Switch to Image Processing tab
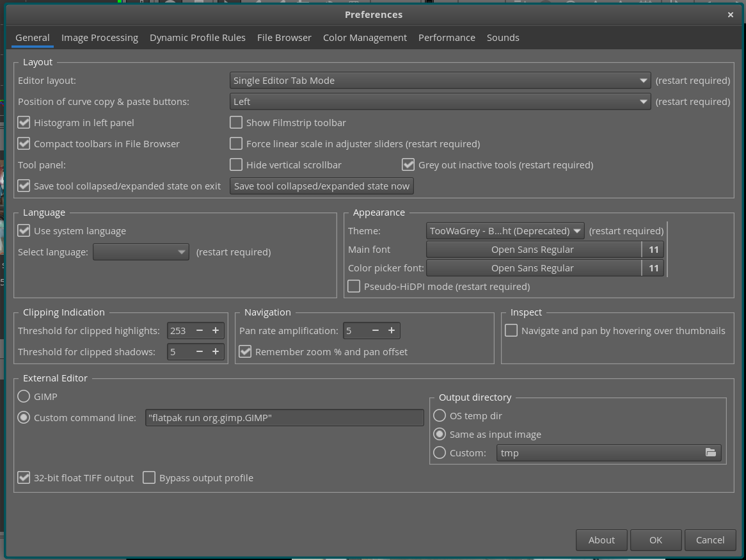 pyautogui.click(x=100, y=38)
